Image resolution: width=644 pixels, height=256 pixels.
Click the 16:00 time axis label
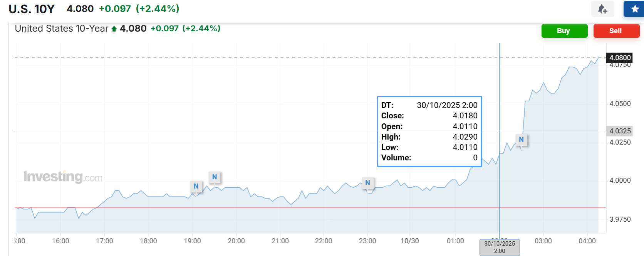point(60,241)
